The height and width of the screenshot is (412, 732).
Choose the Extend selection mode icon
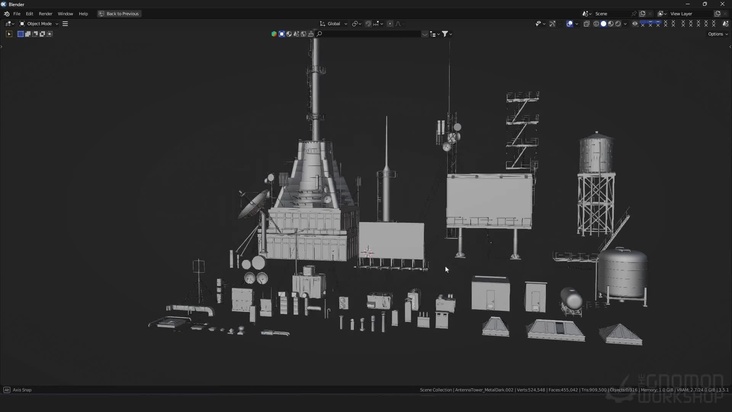point(28,34)
